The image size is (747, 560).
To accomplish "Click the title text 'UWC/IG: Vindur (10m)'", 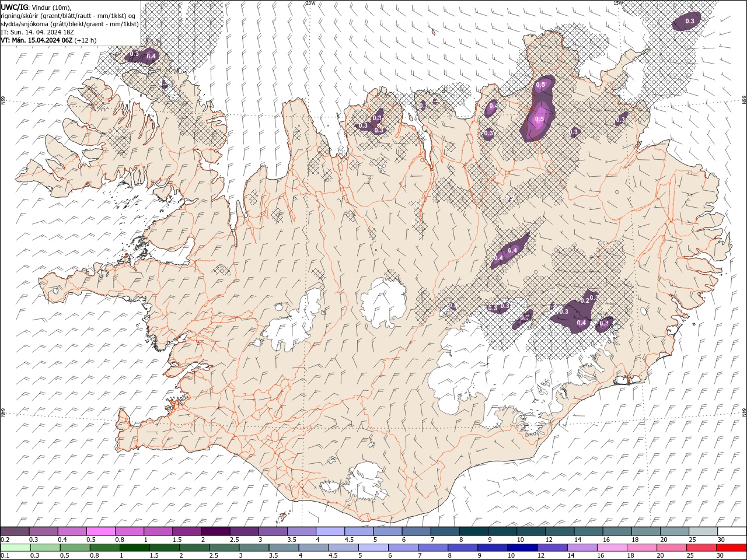I will [x=36, y=7].
